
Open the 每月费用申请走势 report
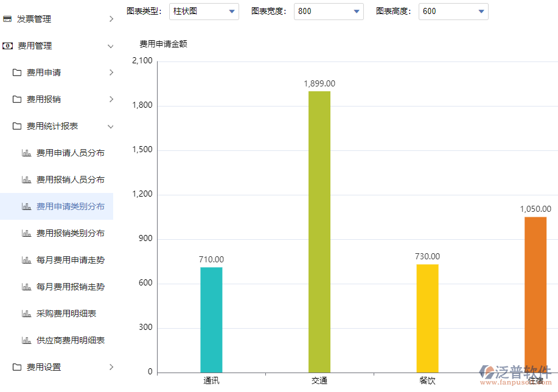click(x=69, y=260)
